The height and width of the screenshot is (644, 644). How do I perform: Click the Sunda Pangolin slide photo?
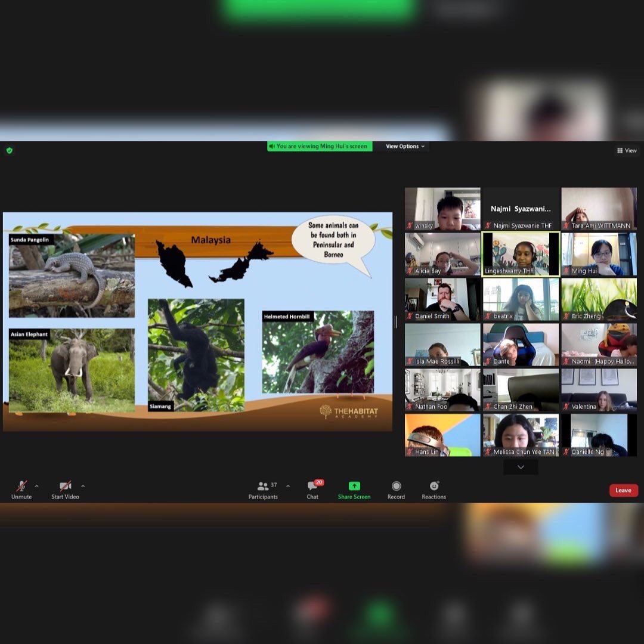72,275
